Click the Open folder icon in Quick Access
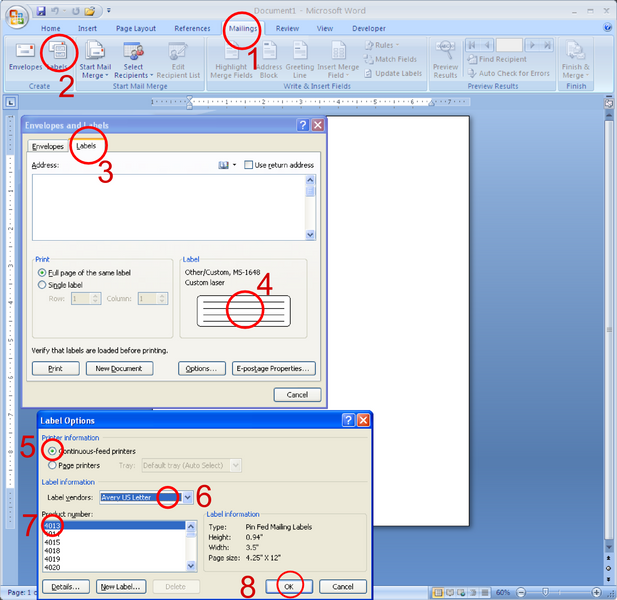617x600 pixels. [90, 11]
